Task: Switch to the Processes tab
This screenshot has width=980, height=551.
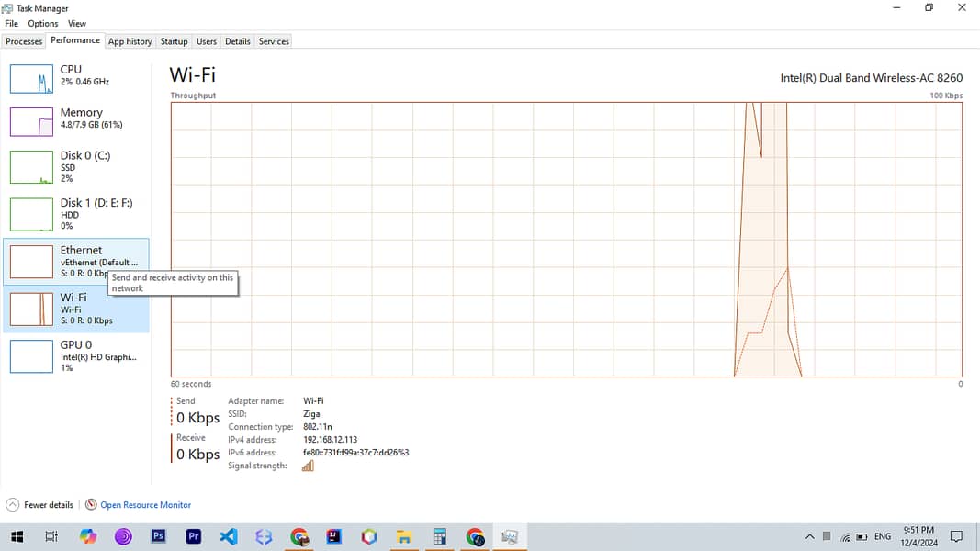Action: 24,41
